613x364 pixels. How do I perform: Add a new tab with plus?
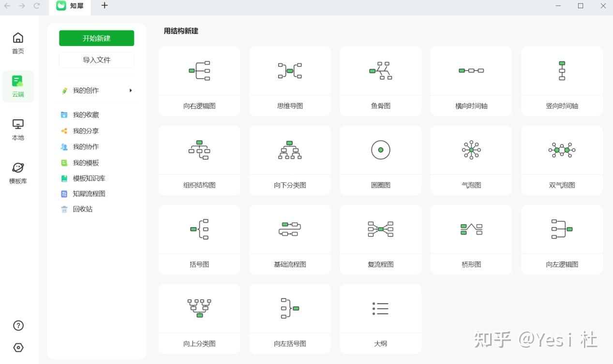coord(105,5)
